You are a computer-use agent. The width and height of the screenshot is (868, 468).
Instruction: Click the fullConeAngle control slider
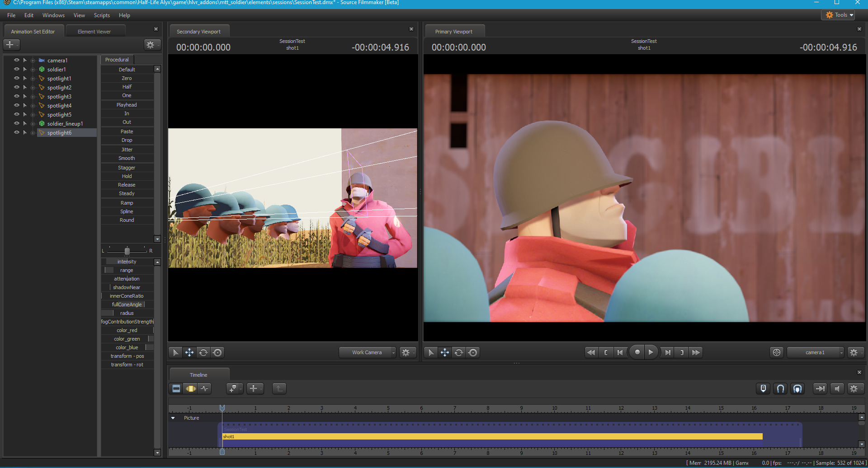tap(127, 304)
